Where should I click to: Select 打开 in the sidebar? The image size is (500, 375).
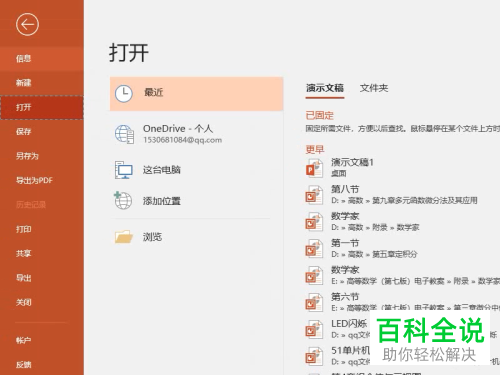[x=42, y=107]
